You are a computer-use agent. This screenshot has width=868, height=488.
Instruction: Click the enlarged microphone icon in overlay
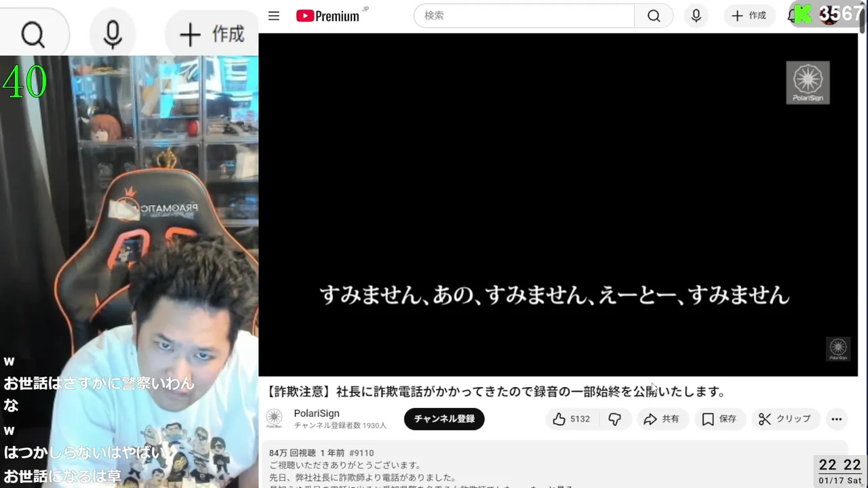coord(113,34)
